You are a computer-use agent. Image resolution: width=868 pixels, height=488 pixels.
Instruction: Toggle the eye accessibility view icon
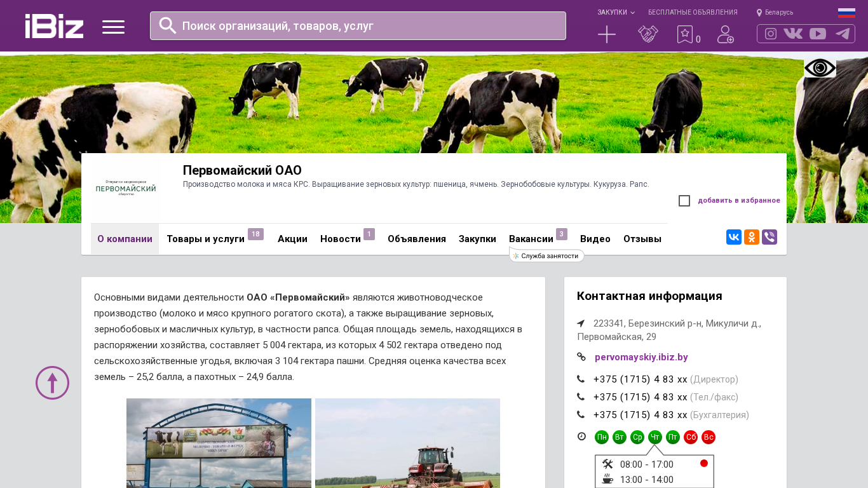(x=820, y=68)
